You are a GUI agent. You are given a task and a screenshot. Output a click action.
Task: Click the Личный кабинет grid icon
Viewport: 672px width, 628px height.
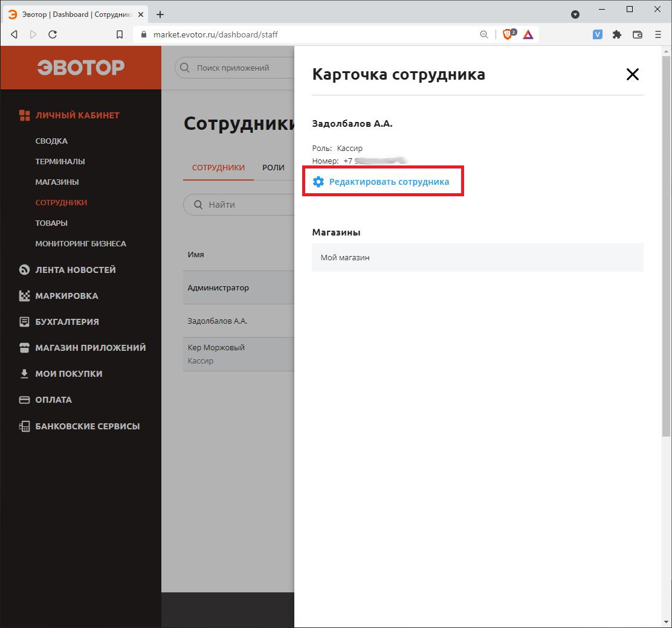click(23, 115)
